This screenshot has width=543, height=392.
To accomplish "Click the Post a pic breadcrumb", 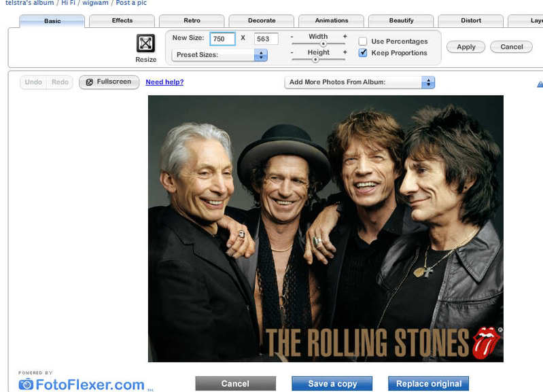I will pos(131,3).
